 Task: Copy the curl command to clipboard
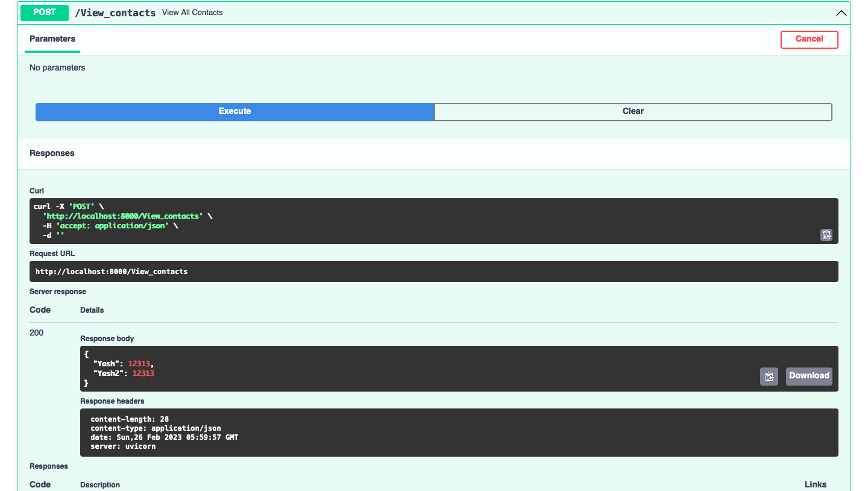pos(826,235)
